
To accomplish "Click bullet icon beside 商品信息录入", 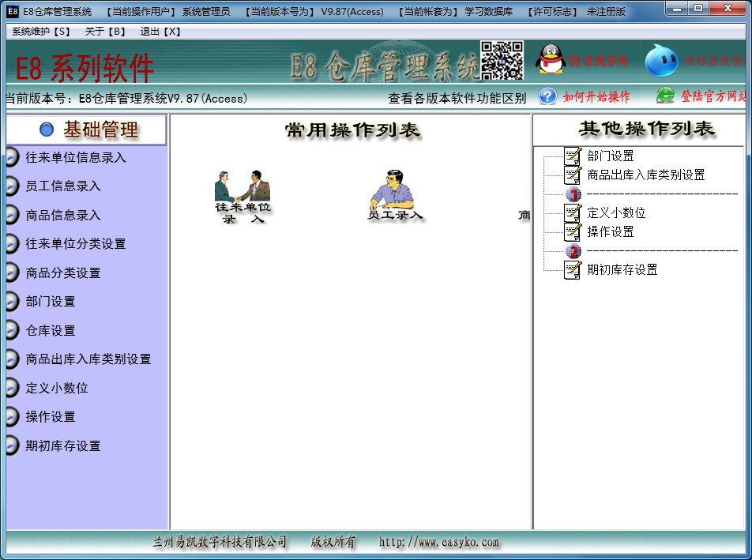I will (12, 216).
